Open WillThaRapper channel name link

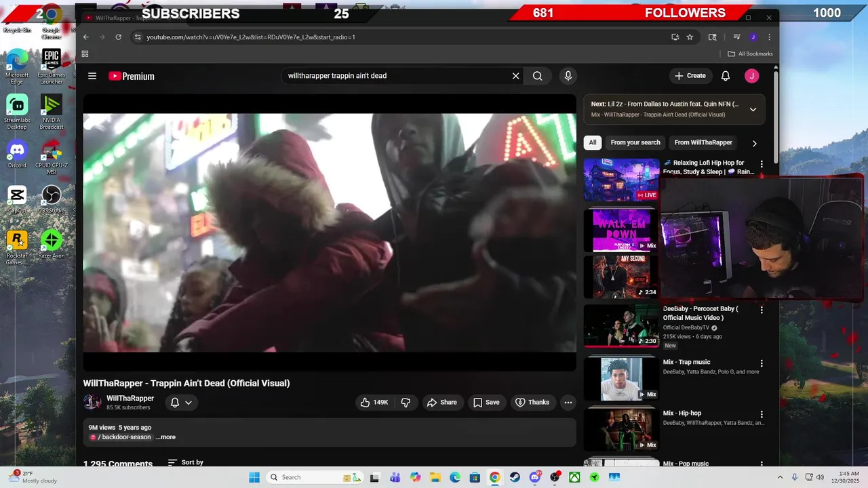pos(130,399)
